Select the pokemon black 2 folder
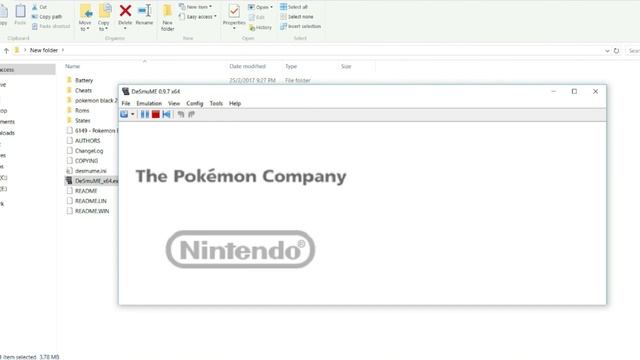Image resolution: width=640 pixels, height=360 pixels. pos(96,100)
